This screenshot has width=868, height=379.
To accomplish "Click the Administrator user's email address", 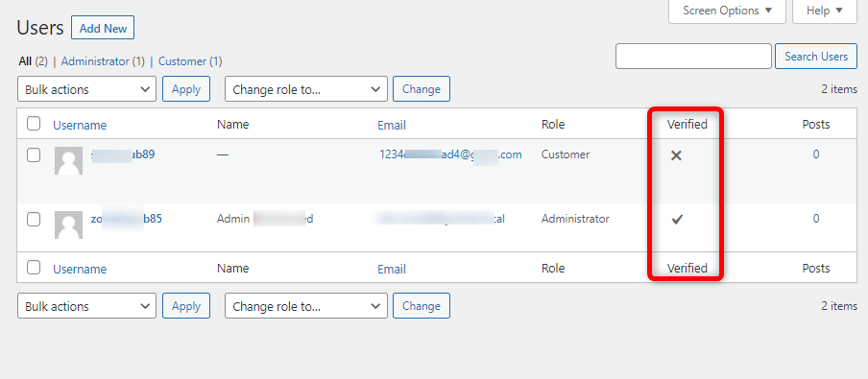I will [x=441, y=219].
